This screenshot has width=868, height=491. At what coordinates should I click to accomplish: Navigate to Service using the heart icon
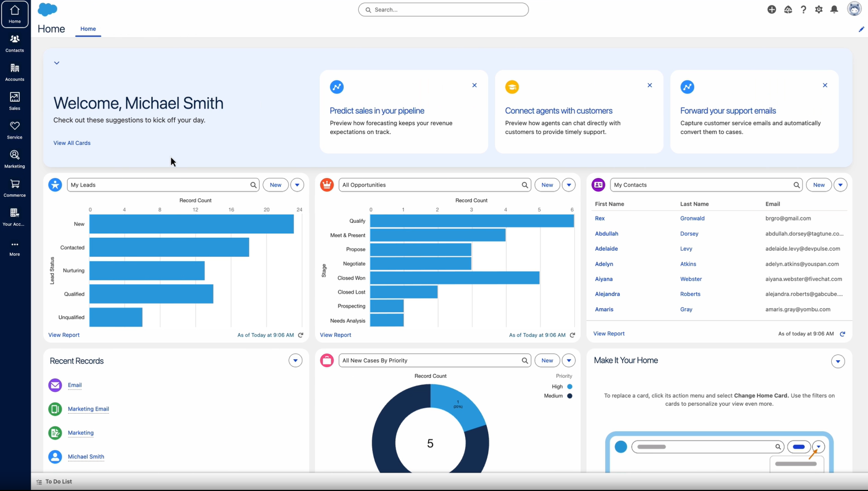click(x=15, y=129)
